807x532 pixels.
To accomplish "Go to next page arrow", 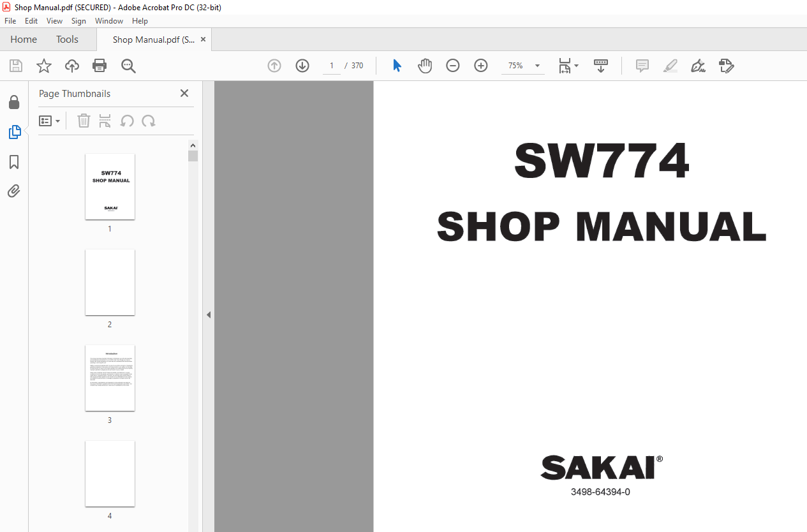I will [x=302, y=66].
